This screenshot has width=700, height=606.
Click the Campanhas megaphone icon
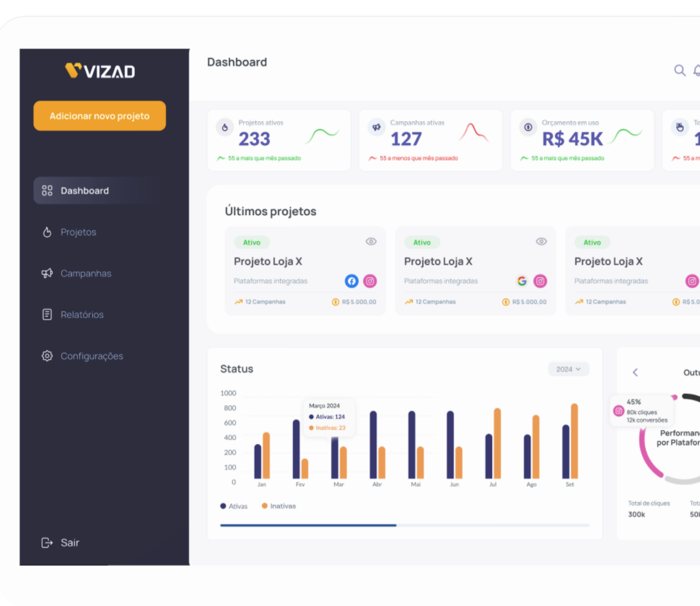pyautogui.click(x=47, y=273)
